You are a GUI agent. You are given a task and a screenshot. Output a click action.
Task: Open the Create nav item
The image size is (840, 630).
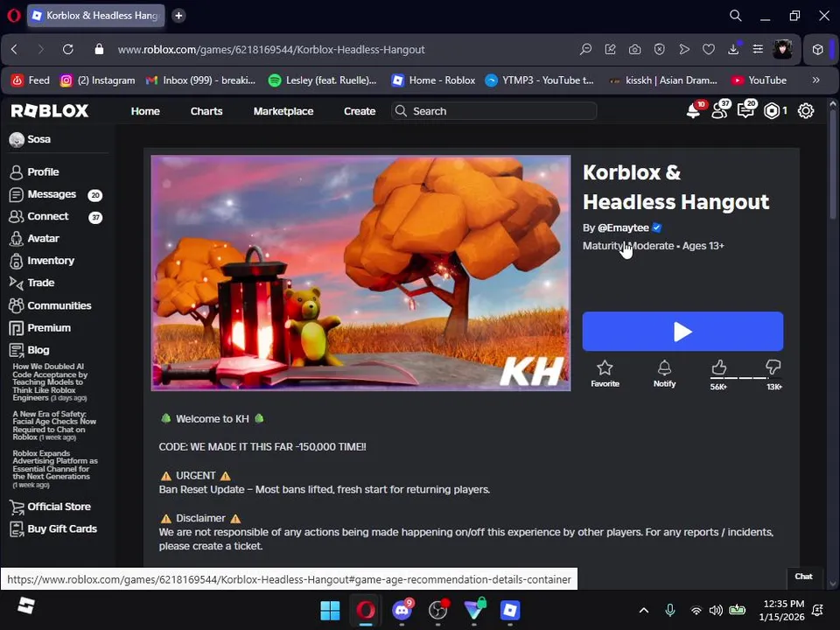[360, 111]
